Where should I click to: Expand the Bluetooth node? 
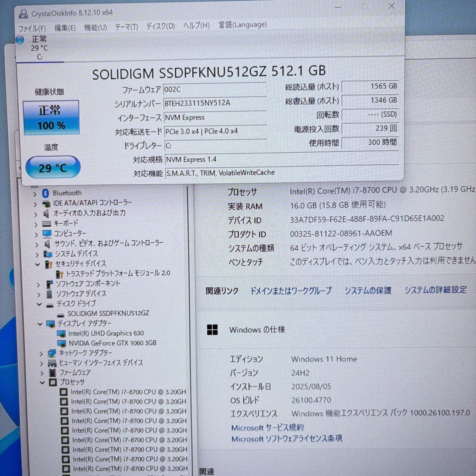[x=35, y=194]
